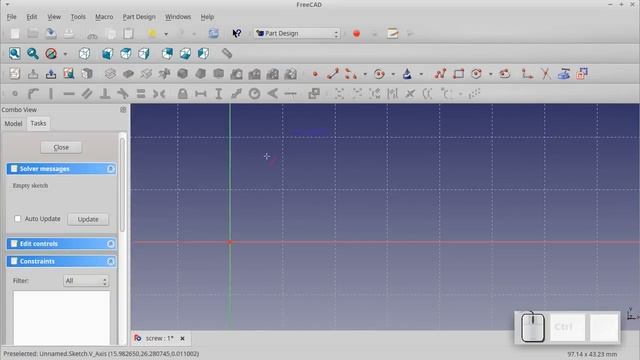This screenshot has height=360, width=640.
Task: Open the circle tool dropdown arrow
Action: click(393, 74)
